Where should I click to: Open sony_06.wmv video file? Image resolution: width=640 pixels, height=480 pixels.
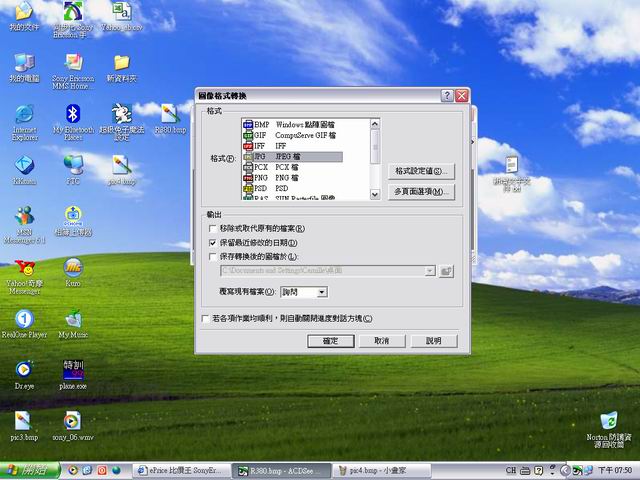(x=73, y=426)
